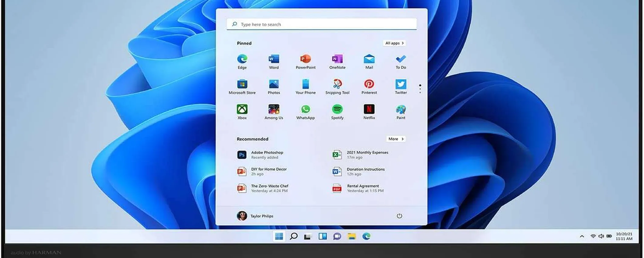Open the Pinterest app
Image resolution: width=644 pixels, height=258 pixels.
[369, 87]
